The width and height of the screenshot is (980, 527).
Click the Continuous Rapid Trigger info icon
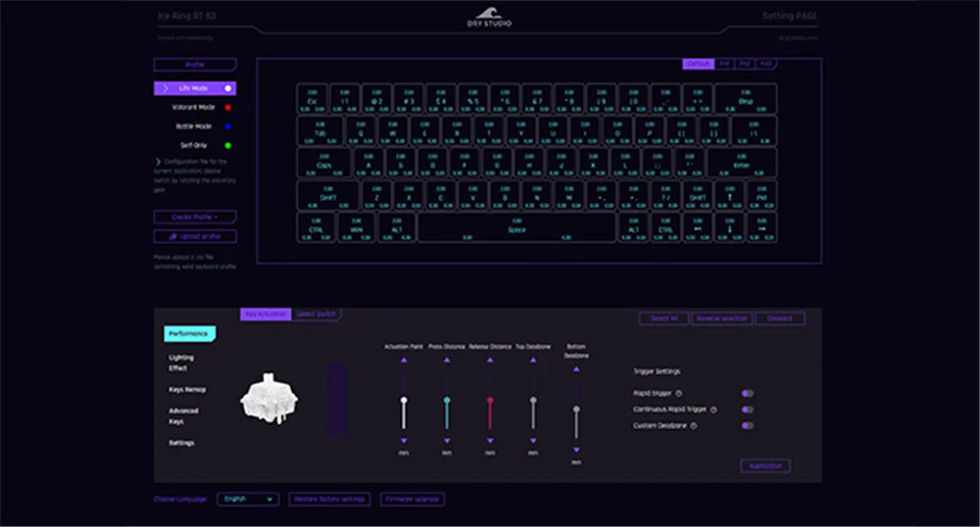pyautogui.click(x=713, y=409)
